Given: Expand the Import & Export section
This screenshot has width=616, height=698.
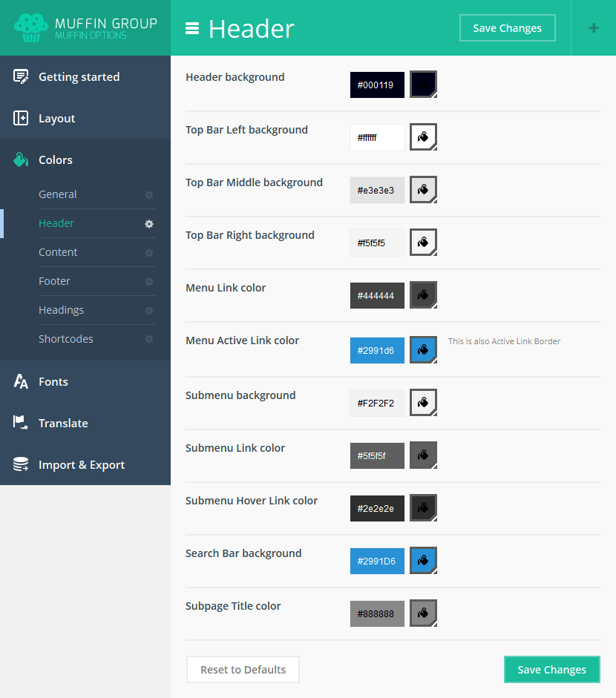Looking at the screenshot, I should point(82,465).
